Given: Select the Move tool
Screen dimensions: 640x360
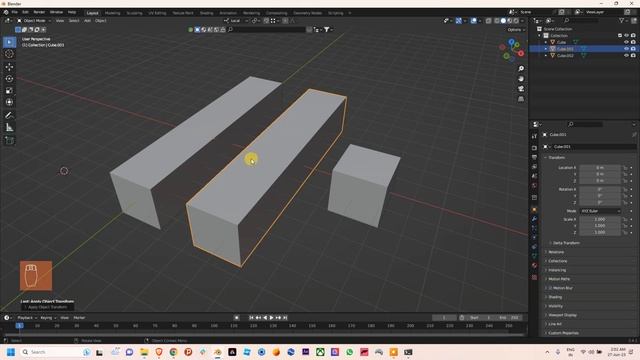Looking at the screenshot, I should pyautogui.click(x=9, y=67).
